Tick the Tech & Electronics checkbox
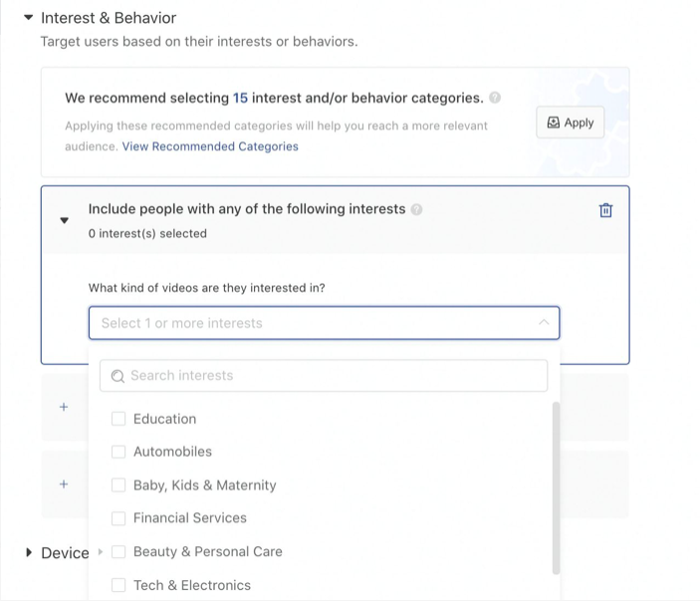The height and width of the screenshot is (601, 700). (x=118, y=585)
